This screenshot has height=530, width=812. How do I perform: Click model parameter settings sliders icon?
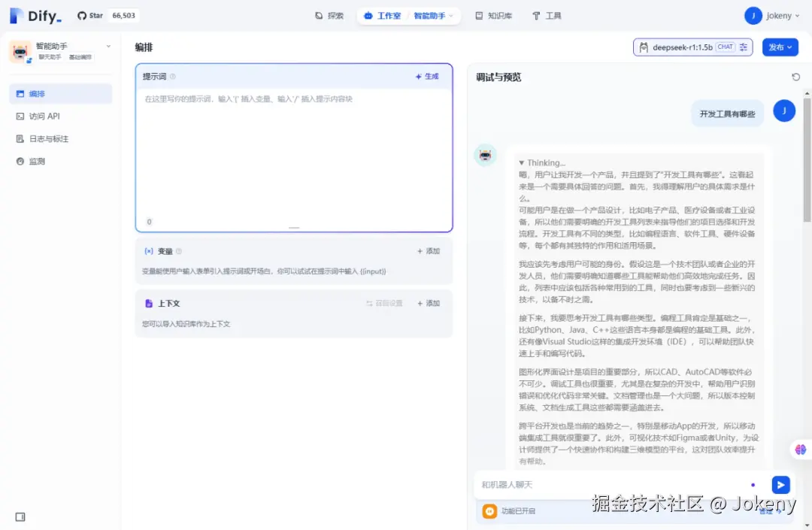coord(744,47)
